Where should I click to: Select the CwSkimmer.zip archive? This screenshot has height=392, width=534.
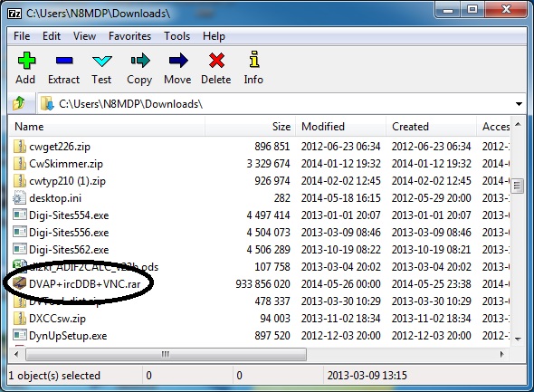pos(66,164)
